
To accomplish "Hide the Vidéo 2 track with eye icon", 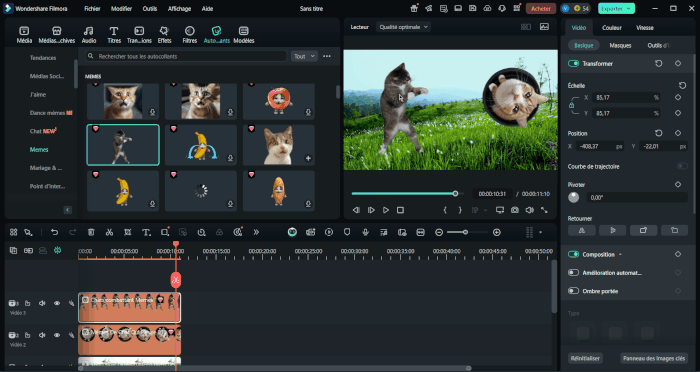I will 57,335.
